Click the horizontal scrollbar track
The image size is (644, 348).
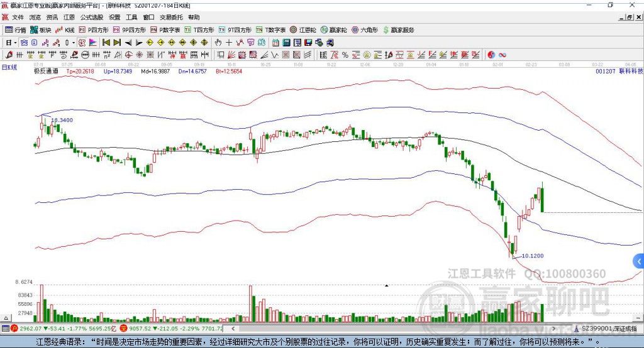[393, 329]
